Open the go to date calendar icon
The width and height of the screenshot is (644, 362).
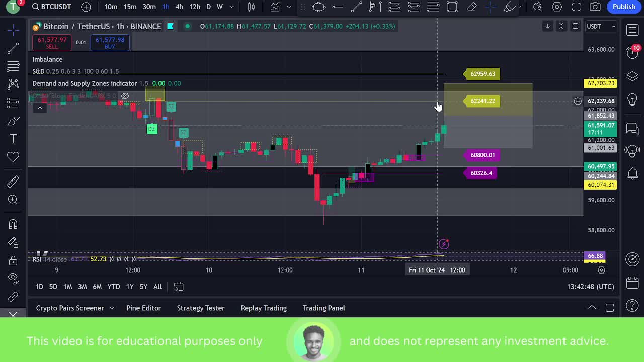click(x=179, y=287)
